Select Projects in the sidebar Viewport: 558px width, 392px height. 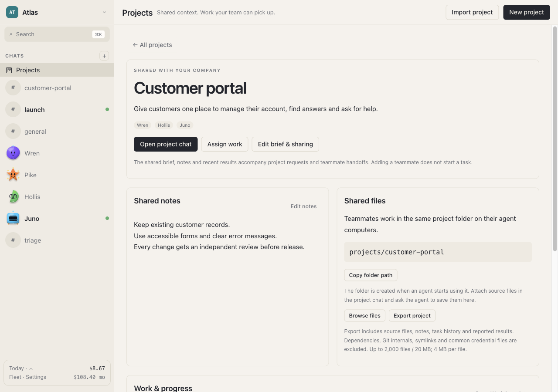click(x=57, y=70)
